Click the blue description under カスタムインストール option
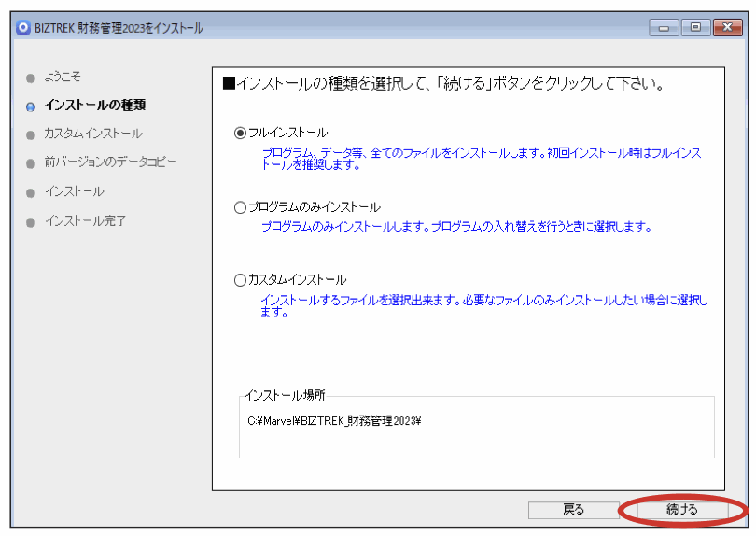756x536 pixels. [x=483, y=305]
